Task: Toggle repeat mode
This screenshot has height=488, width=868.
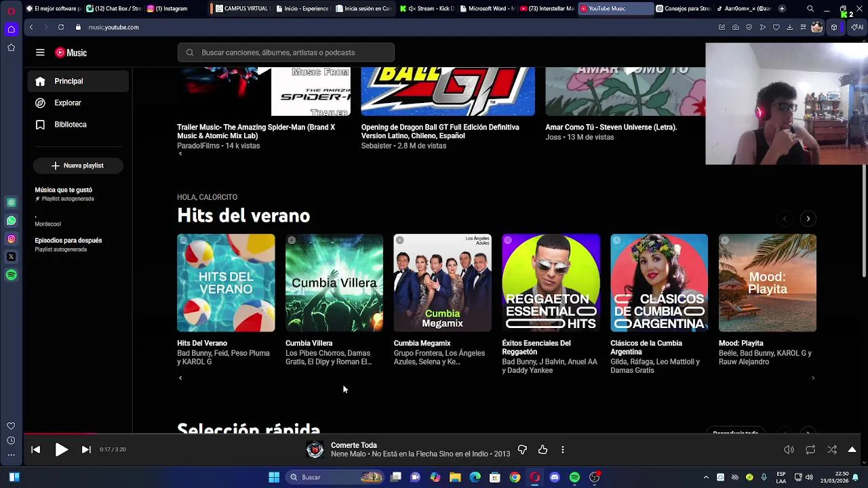Action: point(810,449)
